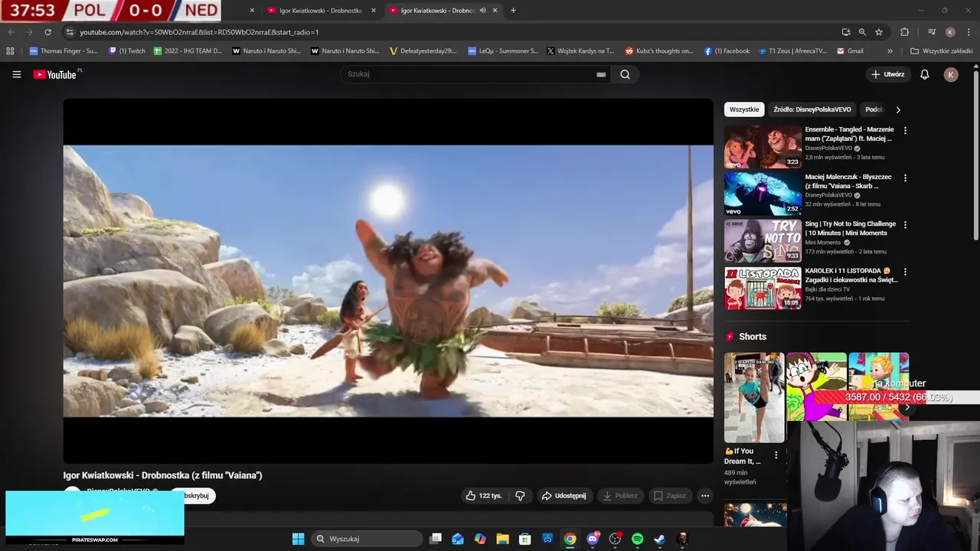The width and height of the screenshot is (980, 551).
Task: Open options for the Try Not to Sing video
Action: click(905, 225)
